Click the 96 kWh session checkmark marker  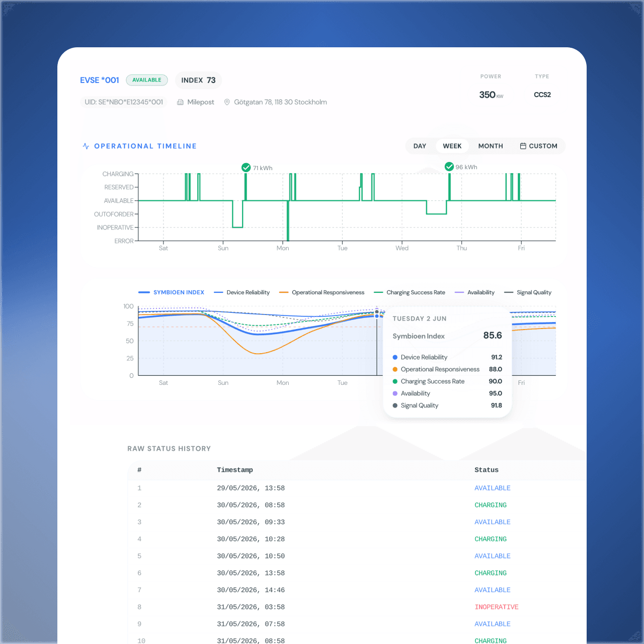click(x=449, y=167)
